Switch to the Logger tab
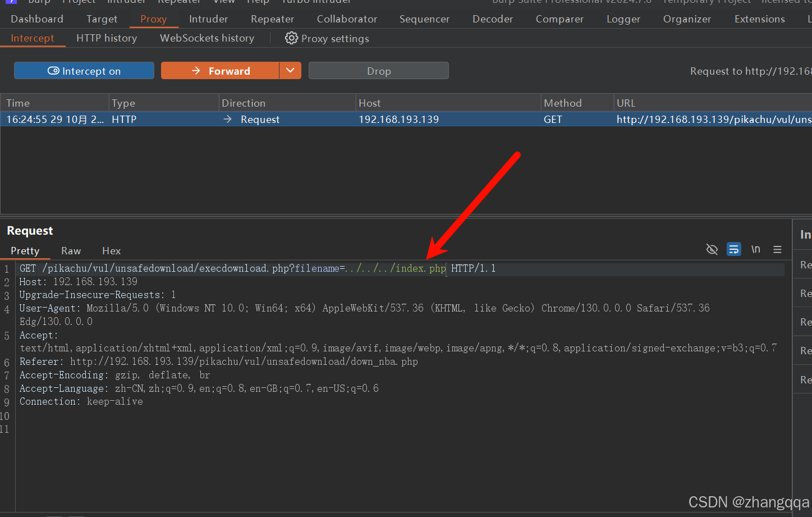This screenshot has width=812, height=517. (x=623, y=19)
